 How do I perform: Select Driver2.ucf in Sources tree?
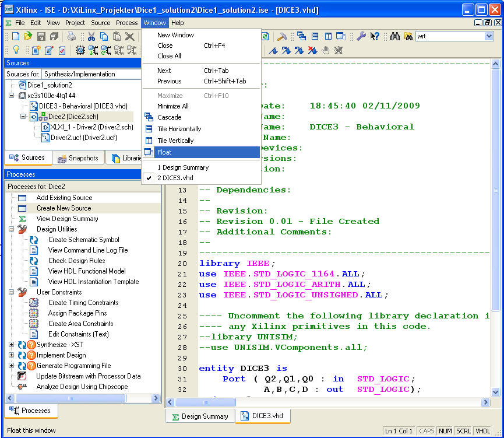coord(83,138)
